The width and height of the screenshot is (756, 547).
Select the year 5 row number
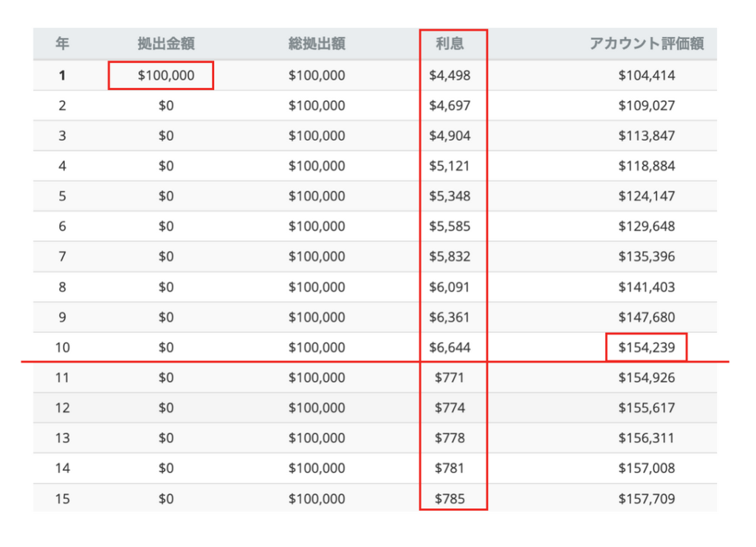(62, 196)
